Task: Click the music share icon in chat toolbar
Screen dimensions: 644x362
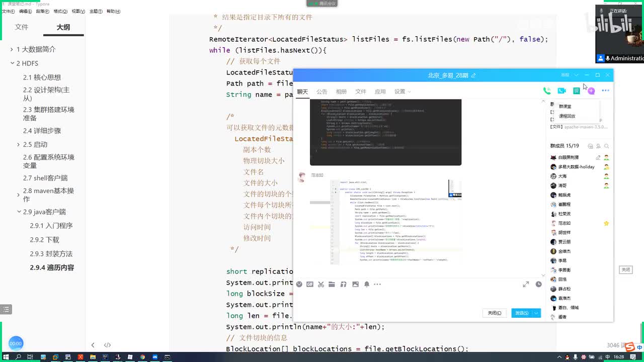Action: [344, 284]
